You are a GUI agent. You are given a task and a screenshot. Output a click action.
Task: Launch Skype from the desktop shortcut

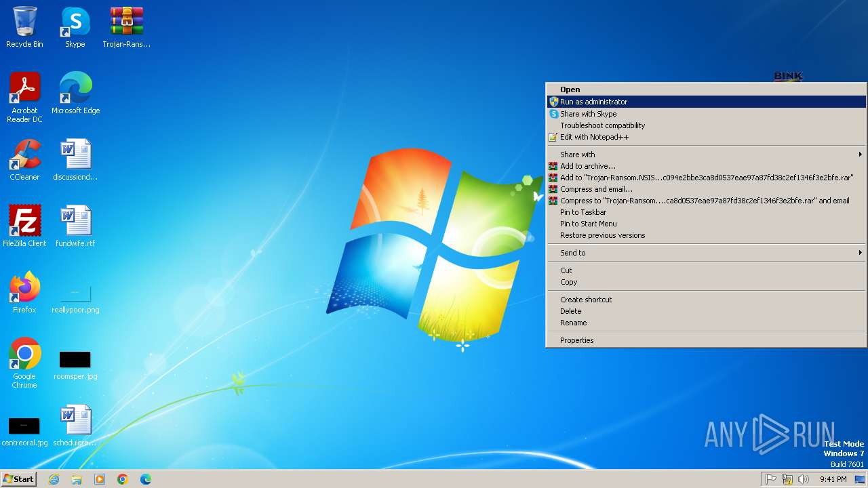point(75,27)
